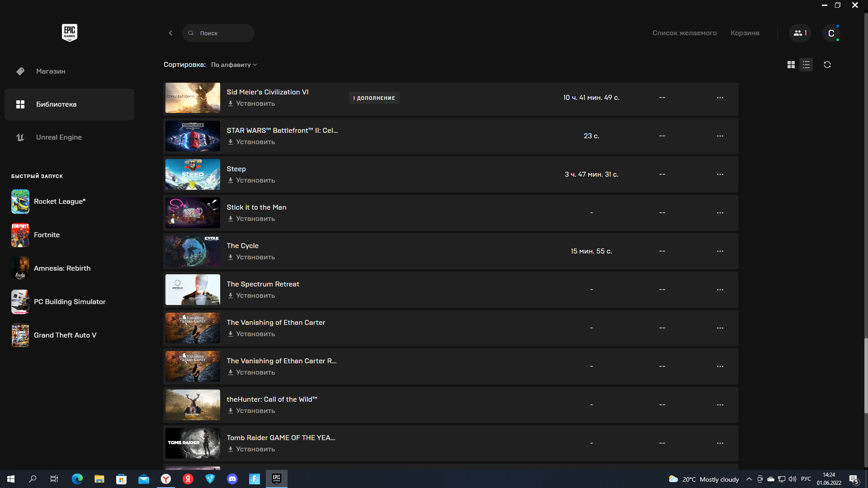Image resolution: width=868 pixels, height=488 pixels.
Task: Open more options for Stick it to the Man
Action: [720, 213]
